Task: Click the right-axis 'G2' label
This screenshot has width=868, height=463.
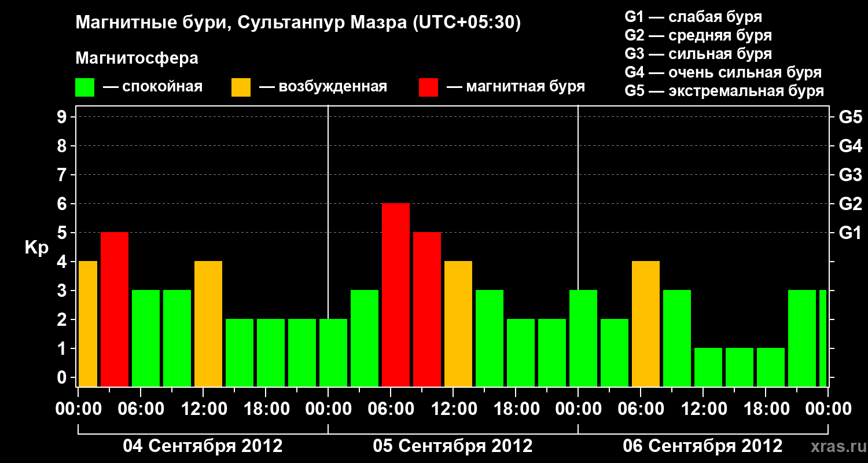Action: (x=851, y=204)
